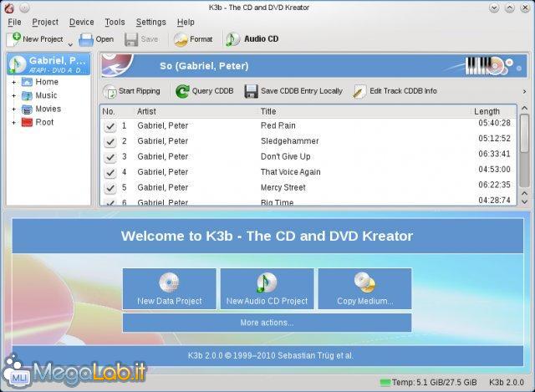
Task: Open the Project menu
Action: tap(45, 23)
